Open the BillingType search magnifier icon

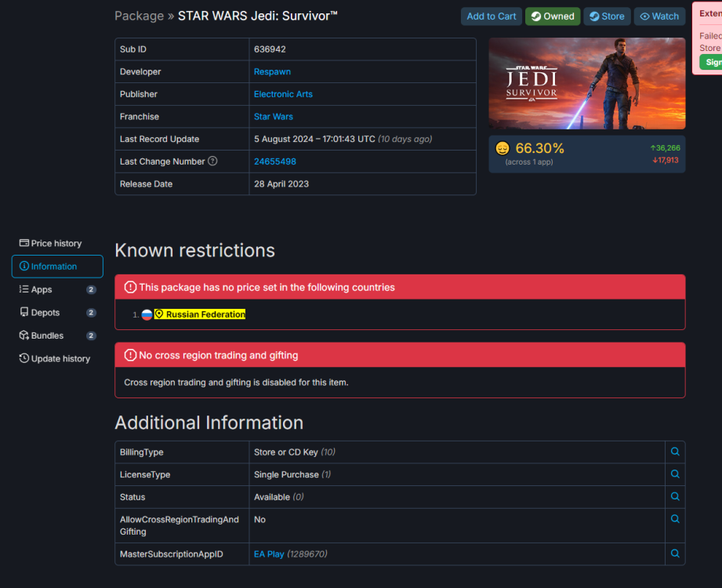click(x=675, y=452)
